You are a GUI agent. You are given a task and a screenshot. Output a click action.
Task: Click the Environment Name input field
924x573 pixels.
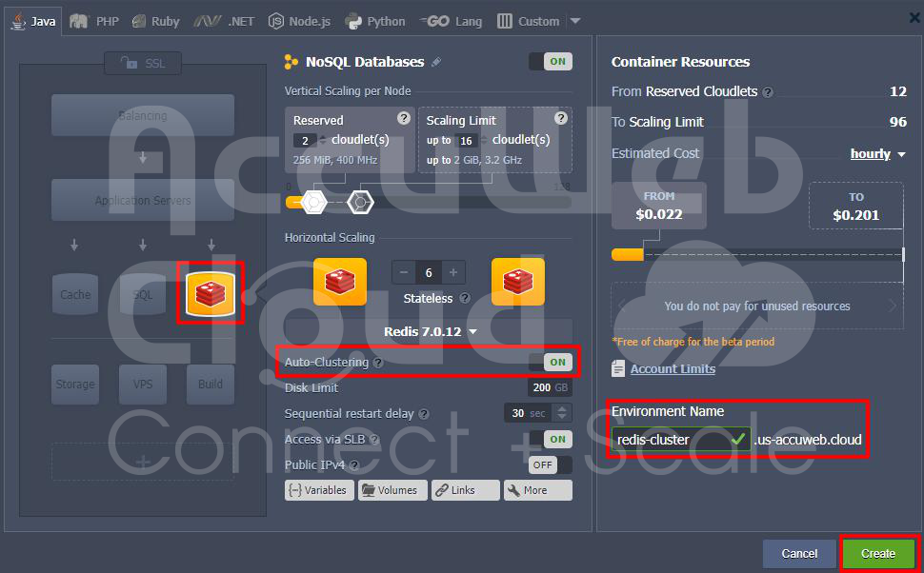coord(671,440)
